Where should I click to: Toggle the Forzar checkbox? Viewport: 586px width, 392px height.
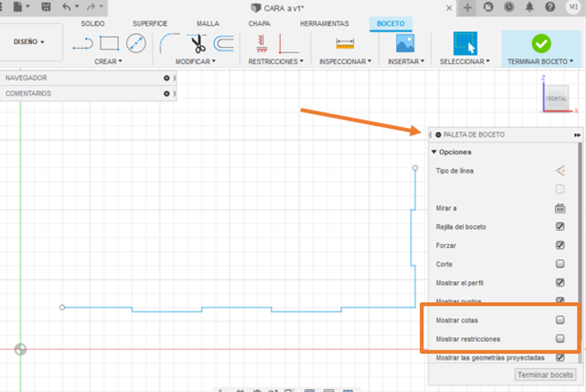click(x=560, y=245)
